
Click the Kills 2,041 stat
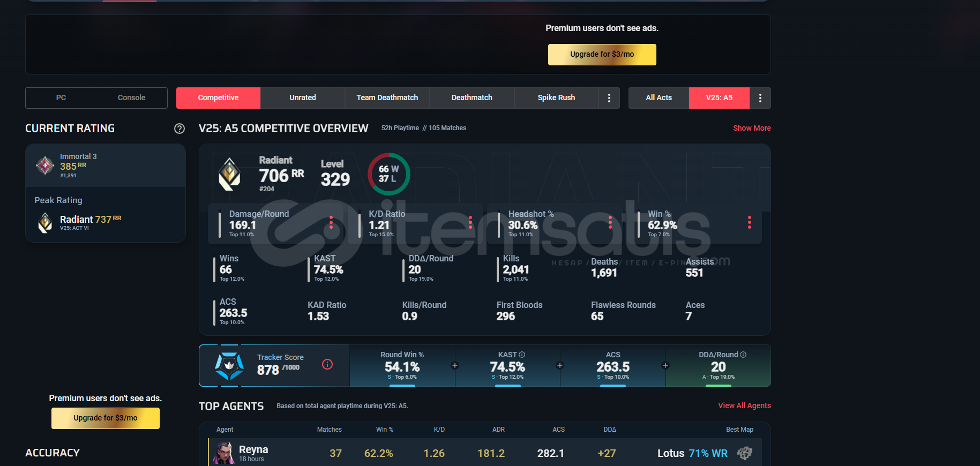pyautogui.click(x=515, y=268)
